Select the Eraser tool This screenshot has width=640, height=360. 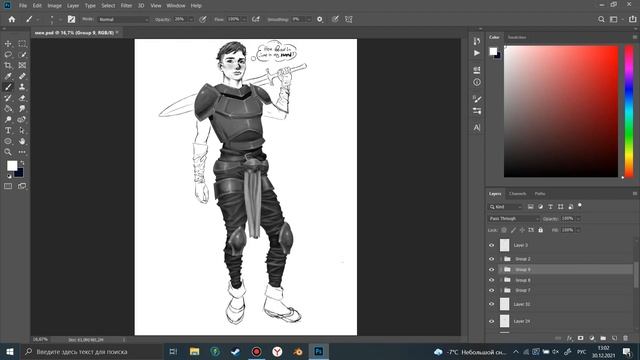click(x=22, y=98)
